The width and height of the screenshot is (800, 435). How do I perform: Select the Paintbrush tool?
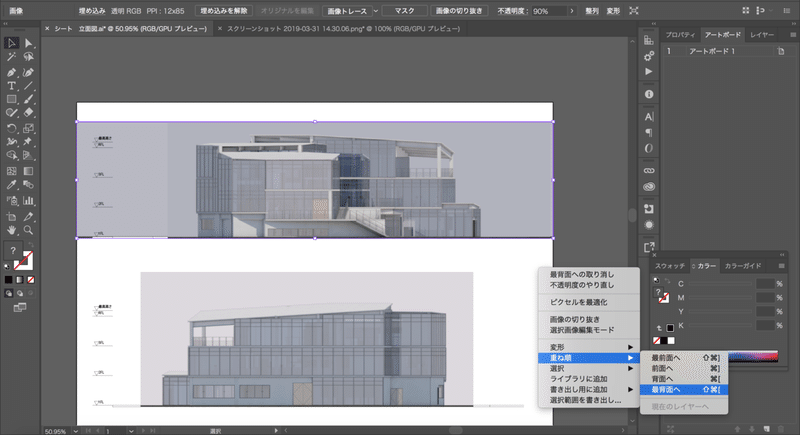tap(29, 99)
